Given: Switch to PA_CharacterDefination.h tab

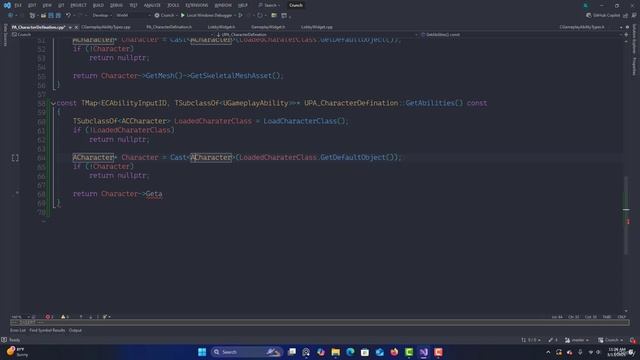Looking at the screenshot, I should (x=169, y=27).
